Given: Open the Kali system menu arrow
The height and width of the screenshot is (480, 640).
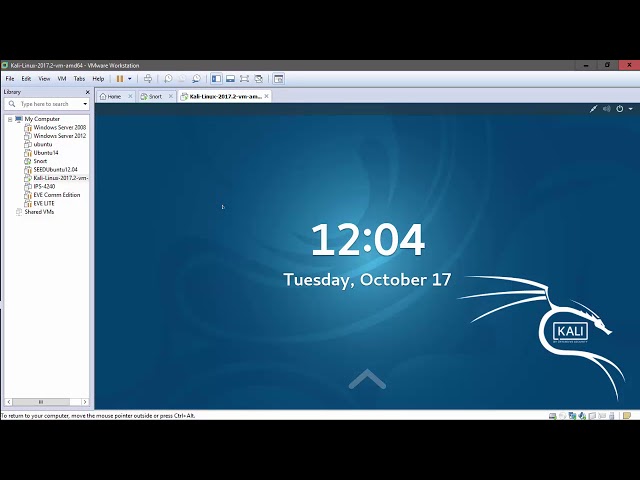Looking at the screenshot, I should [631, 109].
